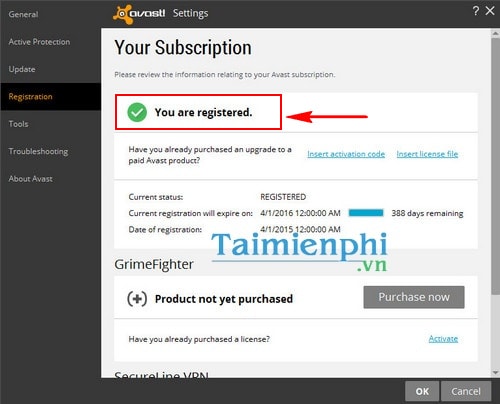Click the plus icon beside Product not yet purchased
The height and width of the screenshot is (404, 500).
137,299
